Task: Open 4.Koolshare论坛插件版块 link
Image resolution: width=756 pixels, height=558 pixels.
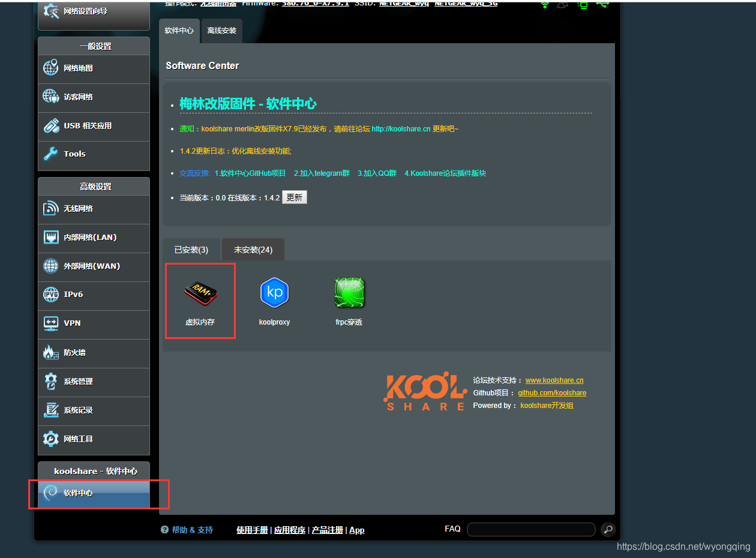Action: click(445, 173)
